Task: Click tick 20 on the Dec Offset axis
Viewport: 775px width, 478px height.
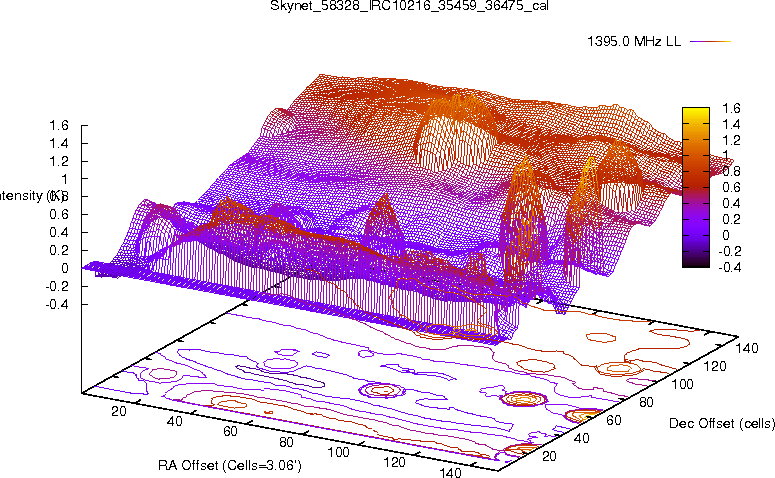Action: coord(549,456)
